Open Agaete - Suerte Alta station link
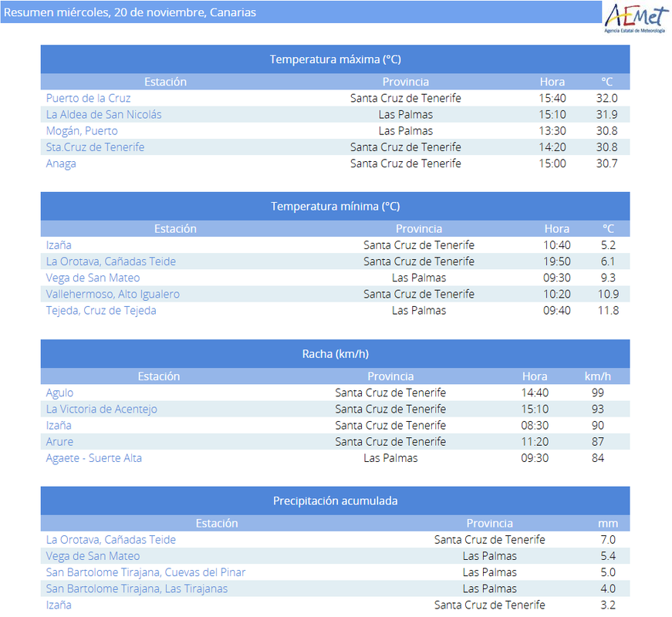 94,458
